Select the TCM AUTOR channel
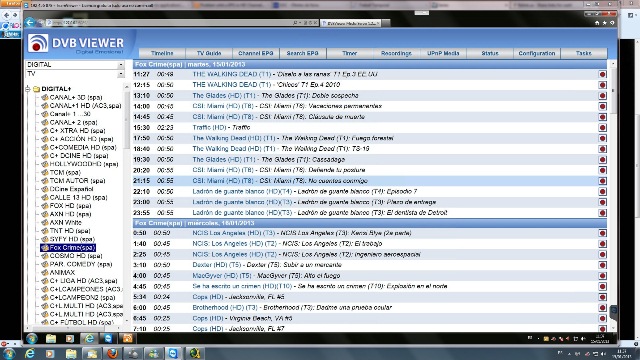 click(x=77, y=180)
